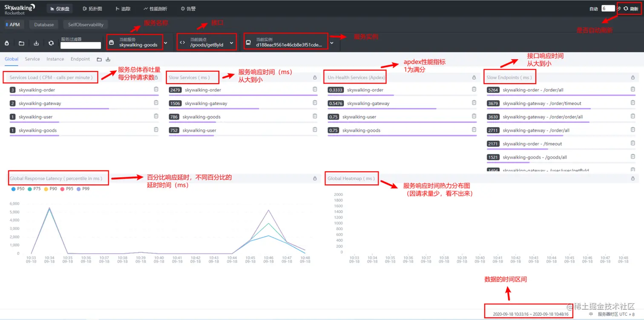Copy skywalking-user in Un-Health Services panel
This screenshot has height=320, width=644.
(x=474, y=116)
